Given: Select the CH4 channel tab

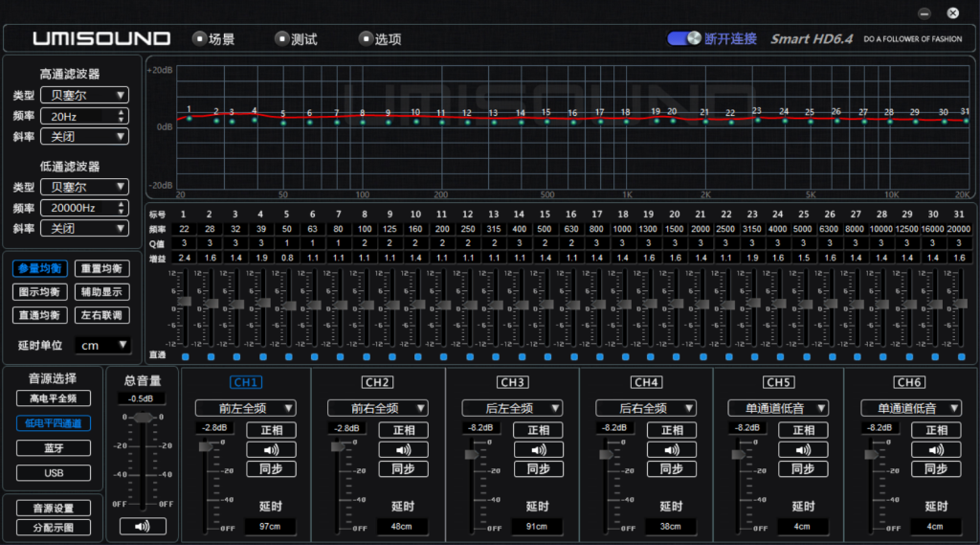Looking at the screenshot, I should (646, 381).
